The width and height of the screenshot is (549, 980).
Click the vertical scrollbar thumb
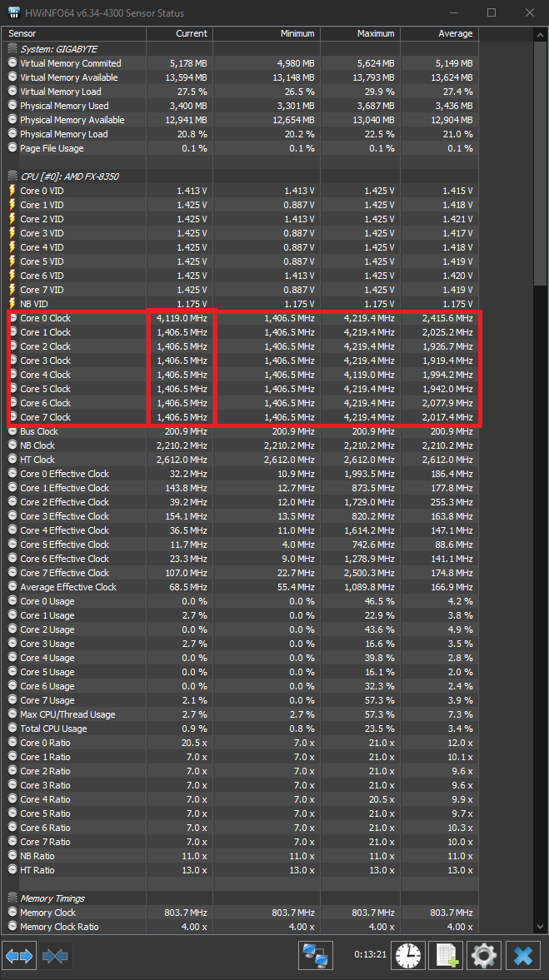(x=541, y=164)
